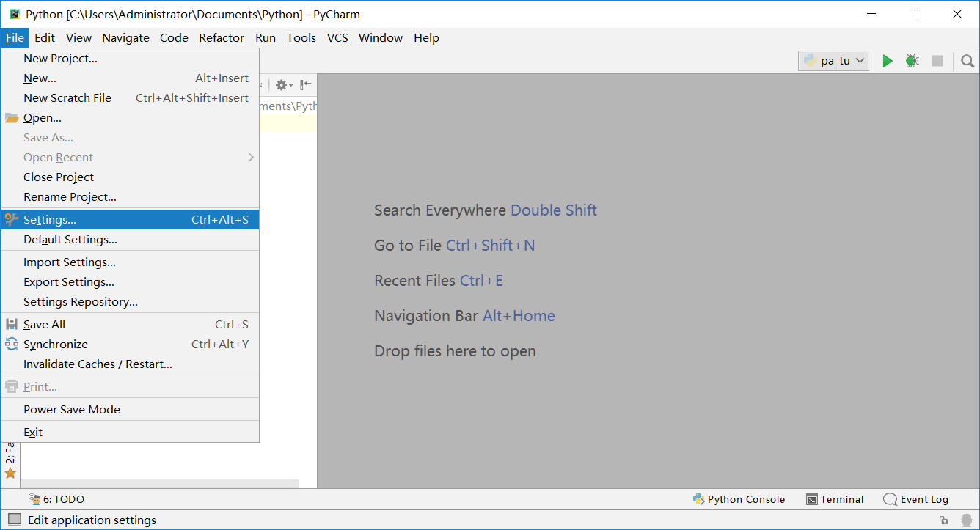980x530 pixels.
Task: Select Default Settings... menu entry
Action: pos(130,240)
